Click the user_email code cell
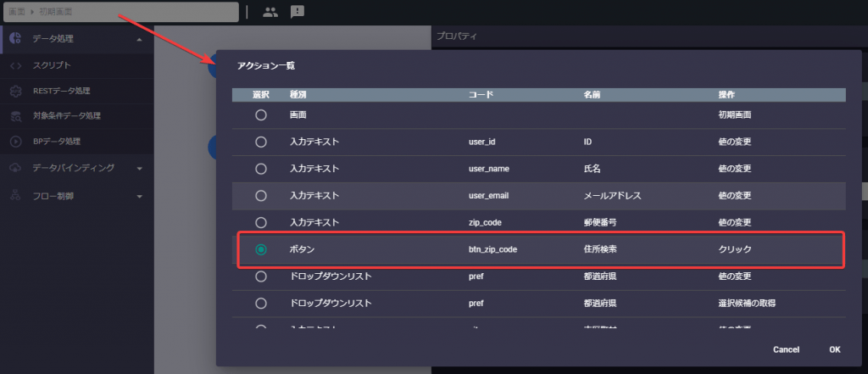Image resolution: width=868 pixels, height=374 pixels. pyautogui.click(x=488, y=196)
